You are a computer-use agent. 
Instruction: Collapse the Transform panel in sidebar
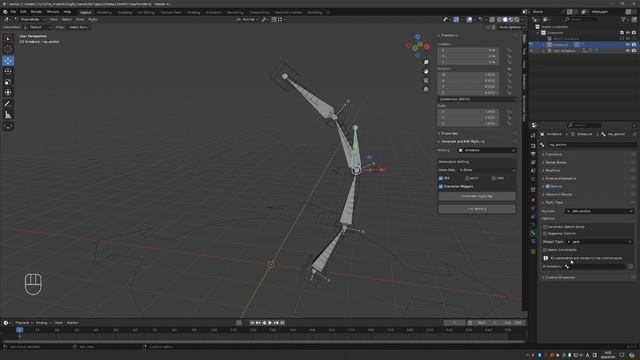449,36
